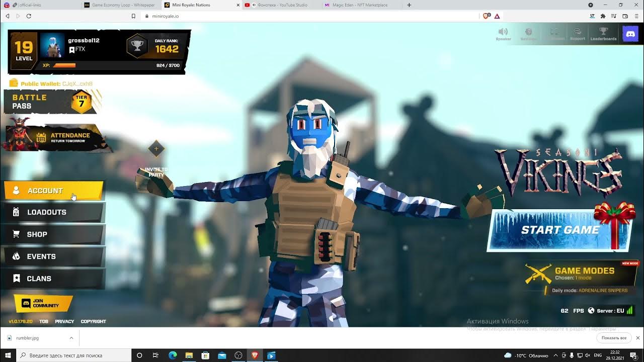Click the browser back arrow
Image resolution: width=644 pixels, height=362 pixels.
(x=8, y=16)
